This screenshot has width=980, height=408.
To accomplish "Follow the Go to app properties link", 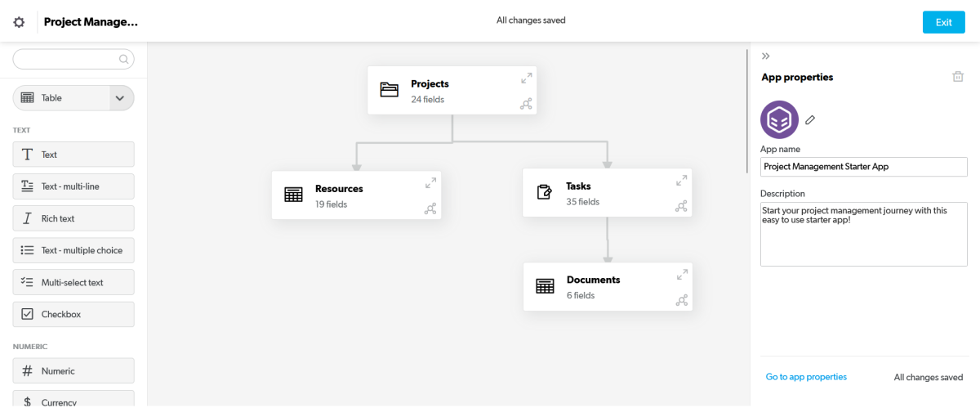I will point(806,377).
